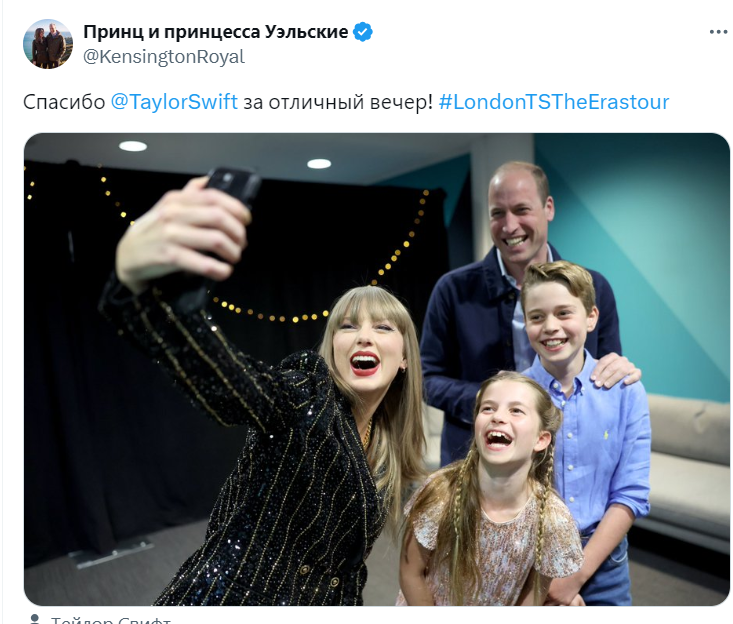
Task: Follow the #LondonTSTheErastour hashtag
Action: click(x=554, y=102)
